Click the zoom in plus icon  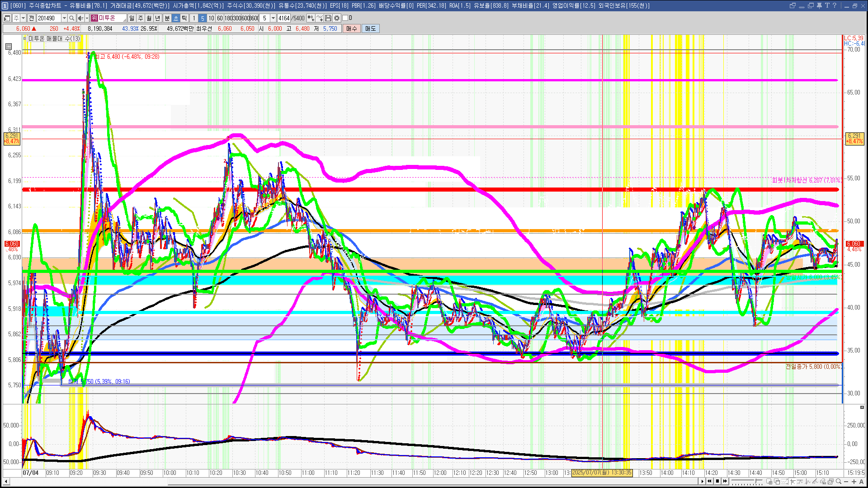(x=854, y=482)
